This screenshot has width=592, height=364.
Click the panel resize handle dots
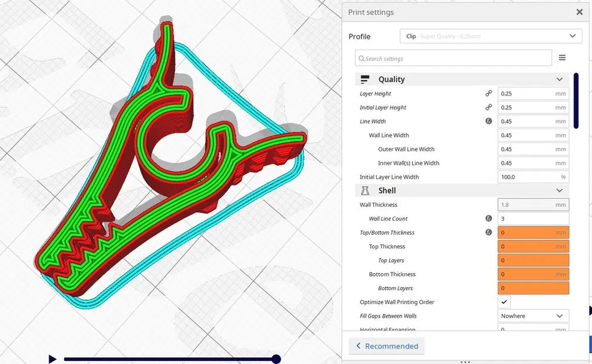[465, 362]
